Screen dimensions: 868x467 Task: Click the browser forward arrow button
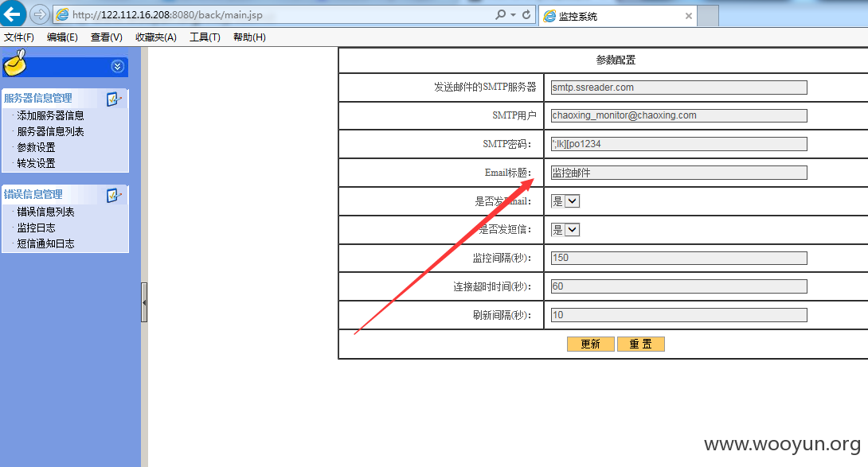(x=39, y=14)
